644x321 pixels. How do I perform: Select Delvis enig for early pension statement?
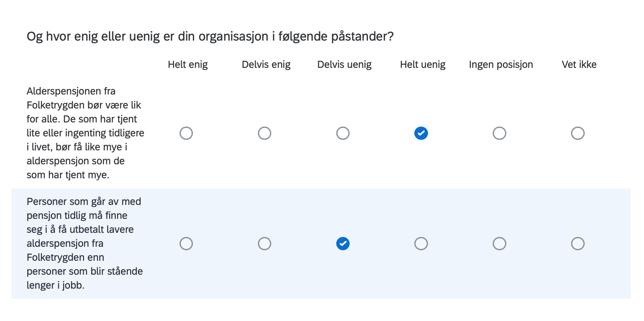(x=265, y=244)
